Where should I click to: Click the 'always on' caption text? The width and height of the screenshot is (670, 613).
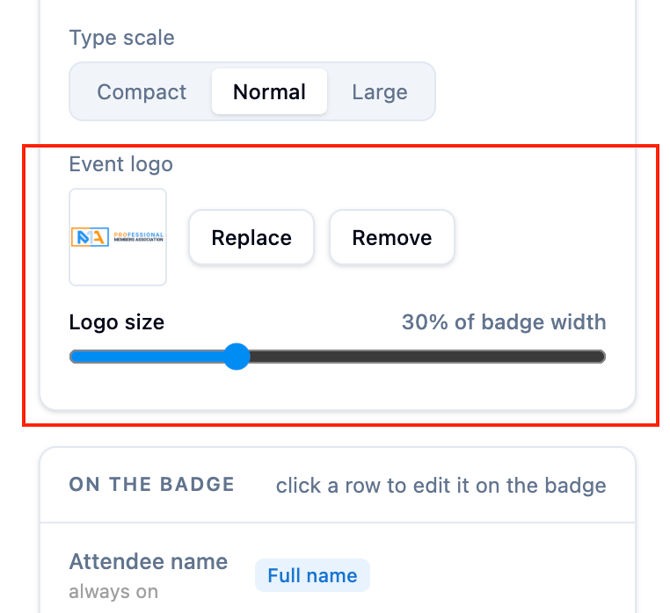(x=114, y=592)
